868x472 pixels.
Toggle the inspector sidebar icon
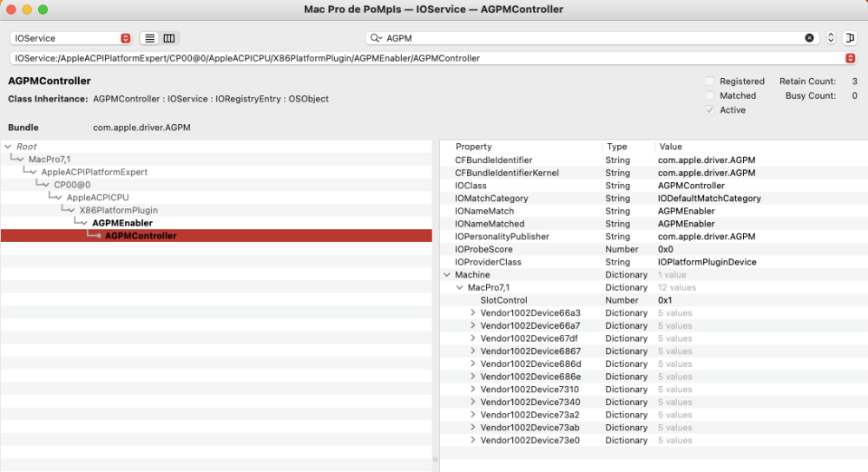[x=850, y=38]
